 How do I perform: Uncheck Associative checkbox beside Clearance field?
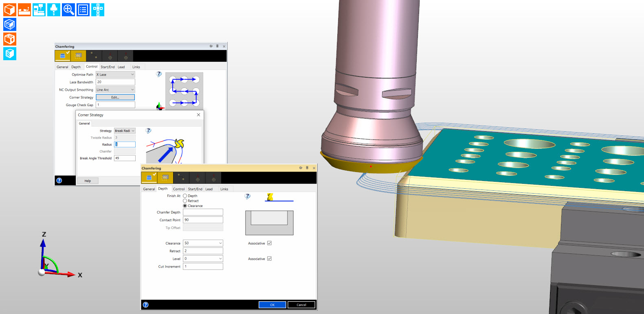tap(269, 243)
